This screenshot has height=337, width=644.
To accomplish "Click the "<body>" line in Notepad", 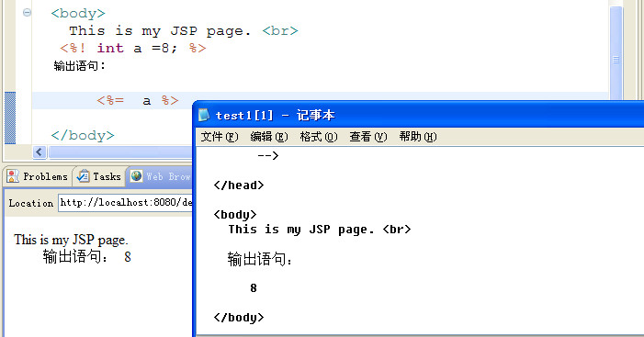I will click(235, 215).
